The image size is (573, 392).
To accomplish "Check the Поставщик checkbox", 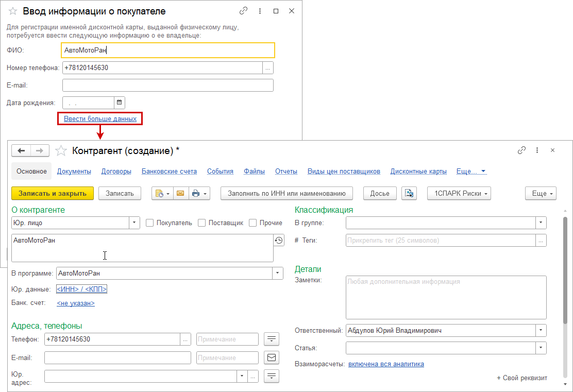I will (201, 223).
